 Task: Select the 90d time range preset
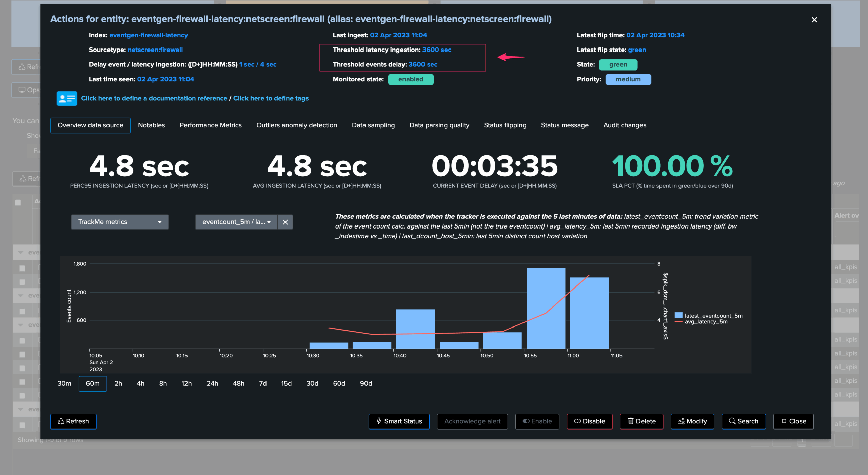pos(366,383)
